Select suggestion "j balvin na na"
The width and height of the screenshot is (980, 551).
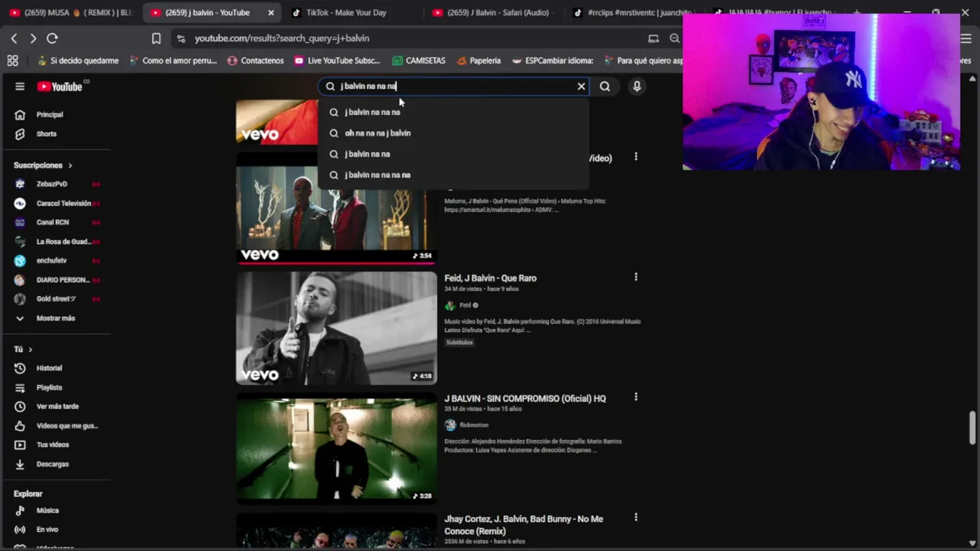pyautogui.click(x=453, y=154)
